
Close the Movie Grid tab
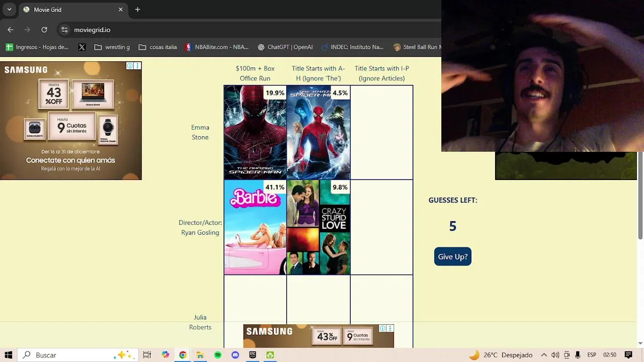point(121,10)
